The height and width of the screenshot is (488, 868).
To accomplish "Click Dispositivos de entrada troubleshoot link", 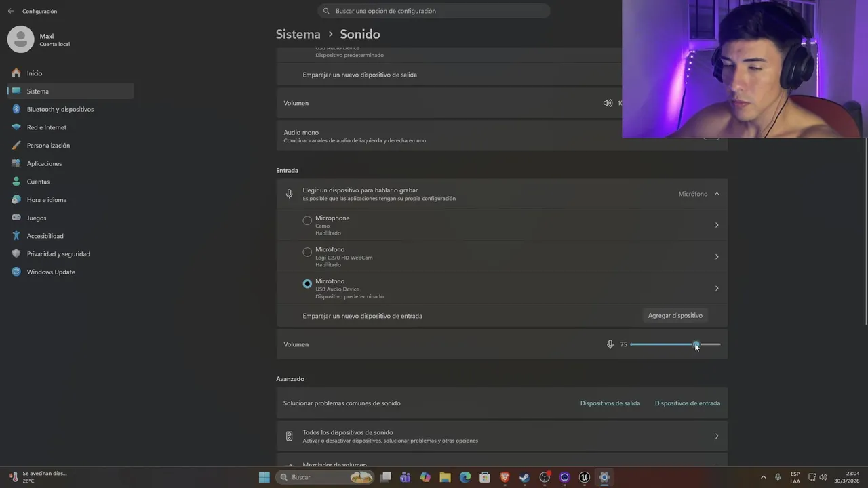I will click(x=688, y=403).
